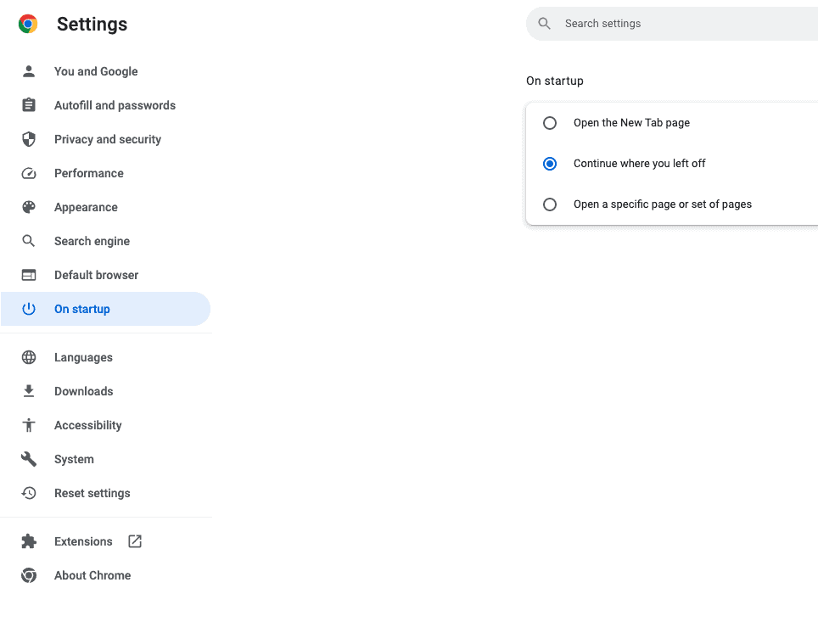Image resolution: width=818 pixels, height=644 pixels.
Task: Click the Chrome logo icon next to Settings
Action: click(27, 24)
